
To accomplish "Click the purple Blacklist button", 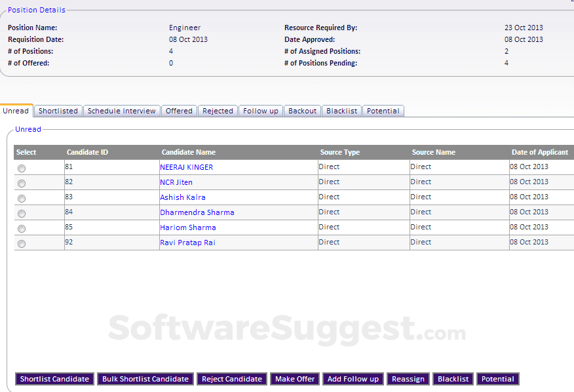I will 453,379.
